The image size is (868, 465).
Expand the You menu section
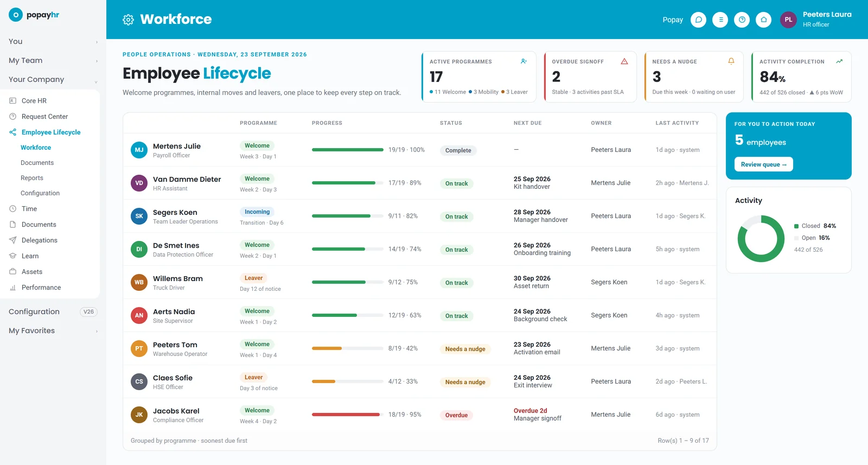coord(53,42)
